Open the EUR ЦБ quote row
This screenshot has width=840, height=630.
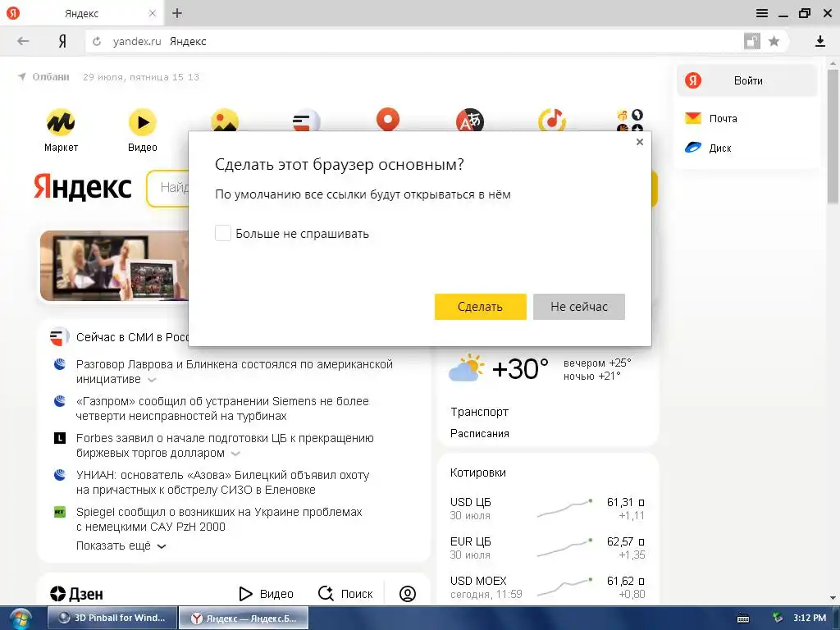pyautogui.click(x=547, y=548)
